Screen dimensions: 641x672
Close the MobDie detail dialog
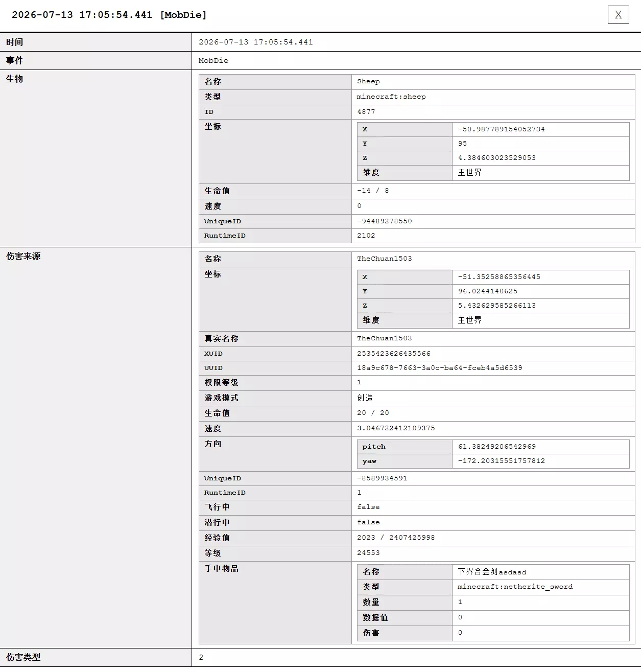click(x=618, y=15)
